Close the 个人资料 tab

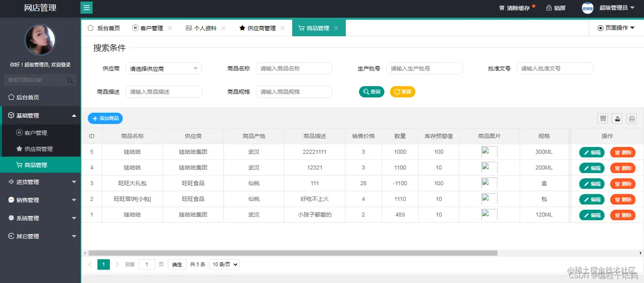pos(223,28)
